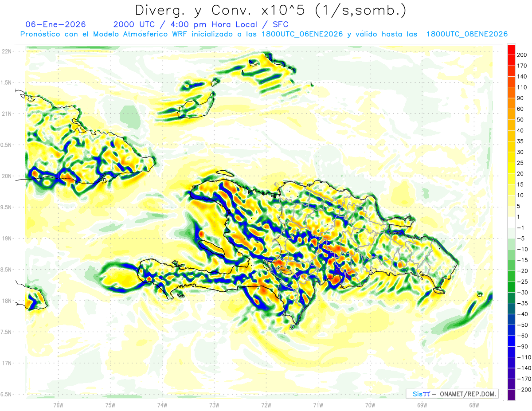The image size is (532, 411).
Task: Click the '72W' longitude label
Action: [266, 405]
